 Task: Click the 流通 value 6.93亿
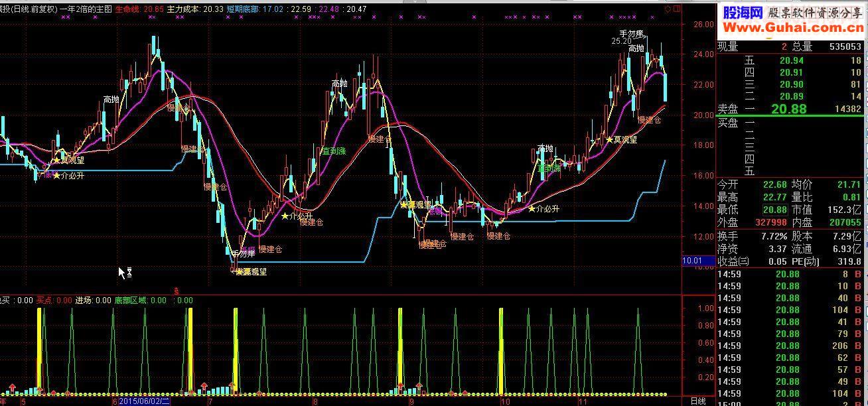point(846,249)
